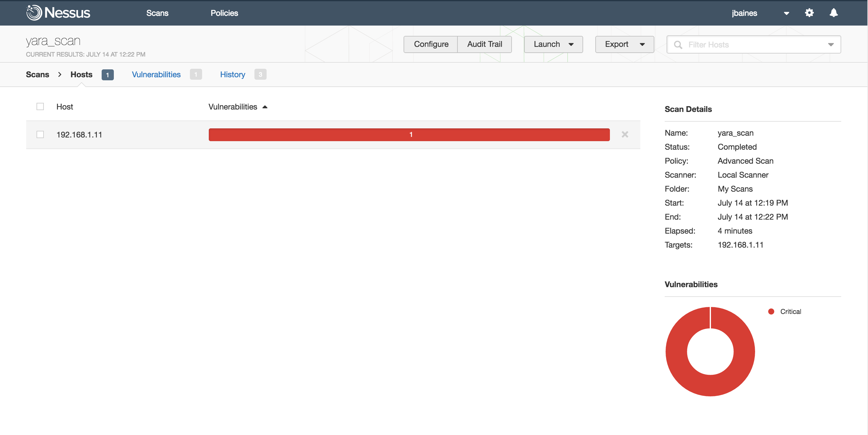Viewport: 868px width, 435px height.
Task: Click the Vulnerabilities sidebar heading
Action: coord(691,284)
